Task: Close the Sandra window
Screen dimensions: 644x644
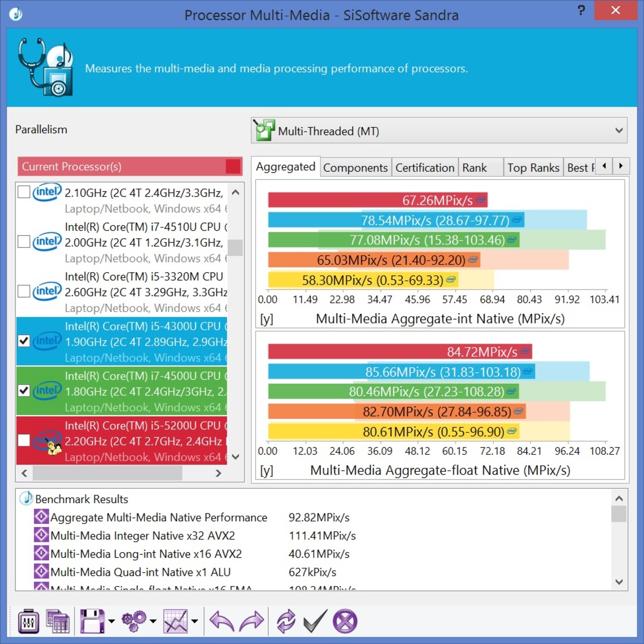Action: pos(615,10)
